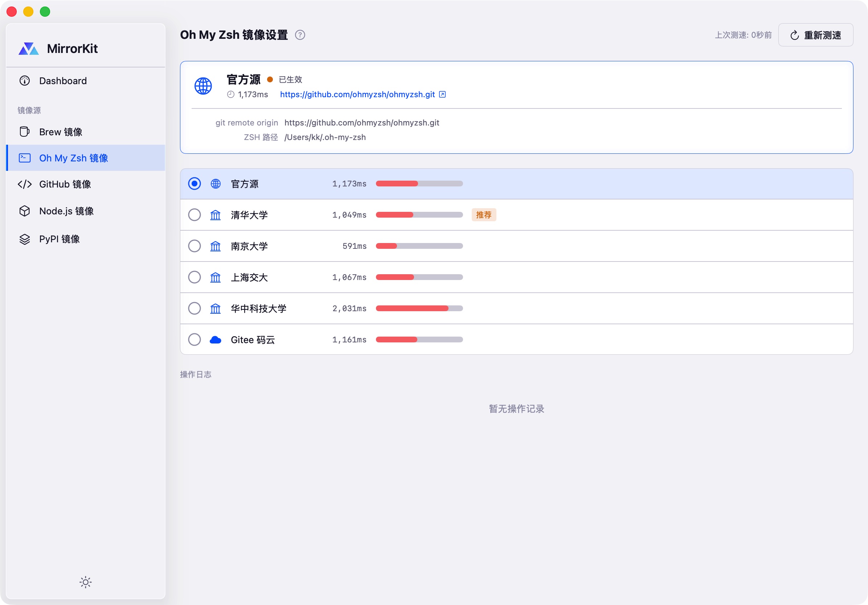Screen dimensions: 868x605
Task: Open Oh My Zsh 镜像 sidebar item
Action: point(86,158)
